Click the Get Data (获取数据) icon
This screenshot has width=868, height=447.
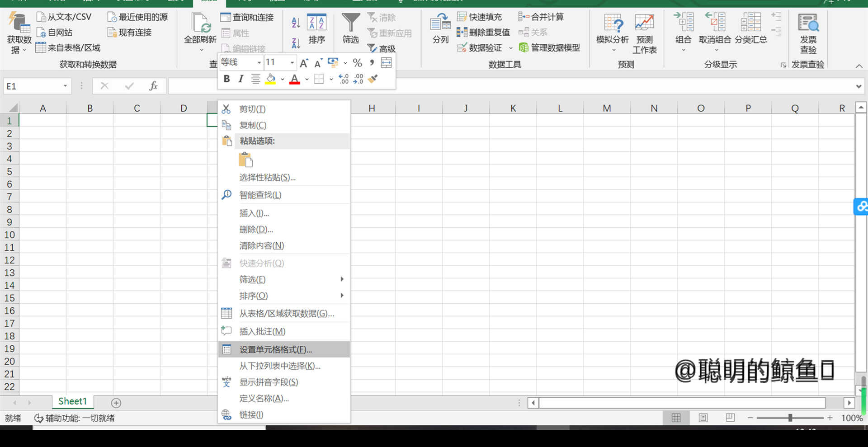pos(19,23)
